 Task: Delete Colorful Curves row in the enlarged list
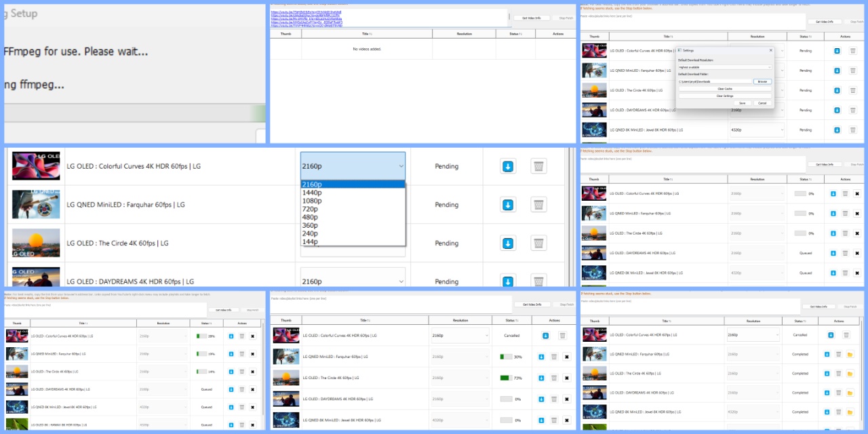(538, 166)
